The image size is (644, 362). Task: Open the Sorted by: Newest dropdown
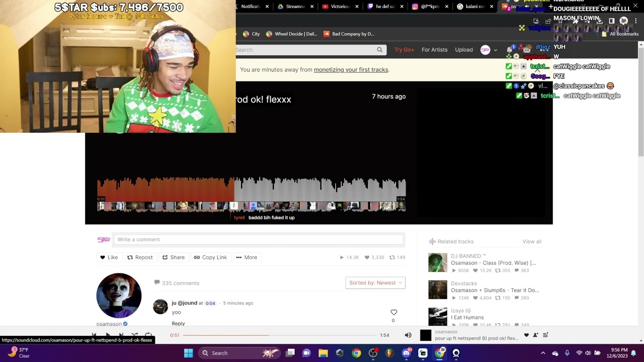tap(375, 283)
